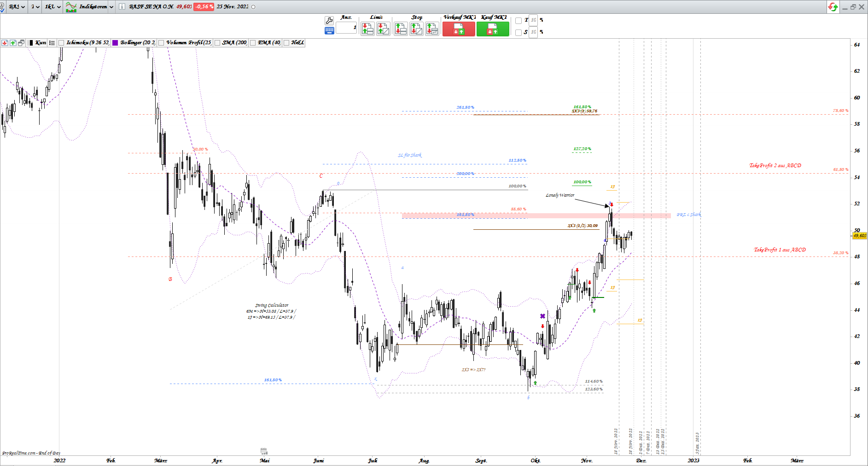Open the blue on-screen keyboard icon
The width and height of the screenshot is (868, 466).
click(329, 31)
